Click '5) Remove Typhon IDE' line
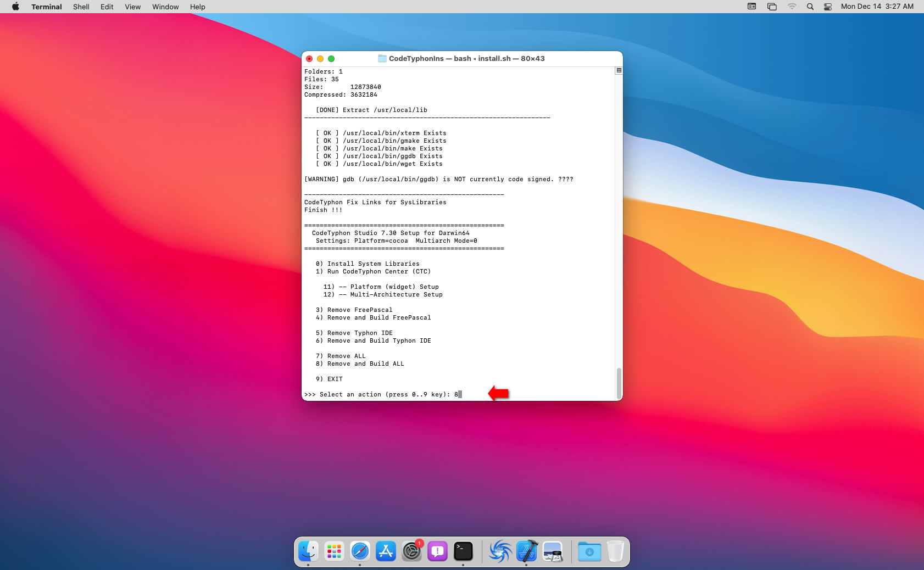Screen dimensions: 924x570 [x=354, y=333]
